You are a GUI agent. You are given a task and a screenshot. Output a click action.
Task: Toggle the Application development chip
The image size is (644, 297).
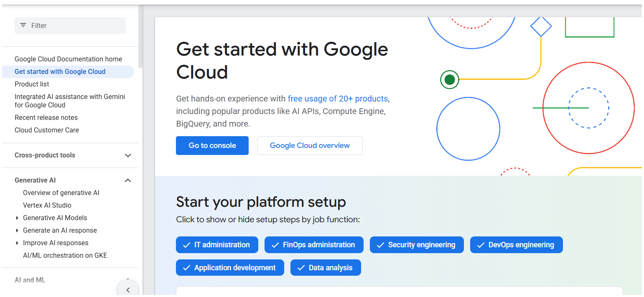click(x=230, y=268)
